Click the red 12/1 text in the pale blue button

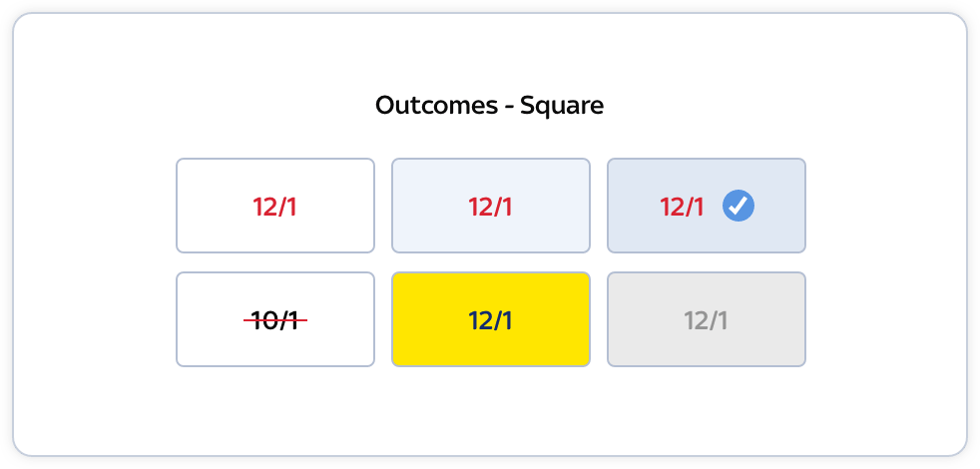click(x=490, y=207)
